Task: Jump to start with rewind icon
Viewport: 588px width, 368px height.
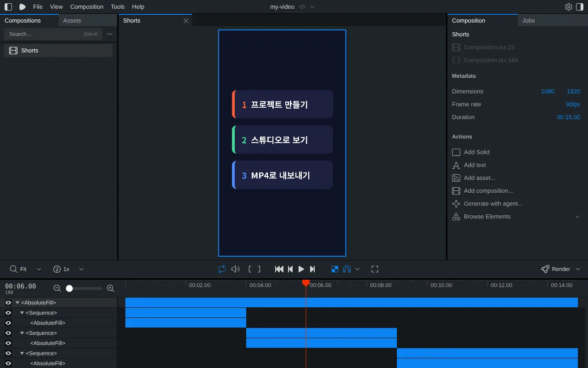Action: tap(279, 269)
